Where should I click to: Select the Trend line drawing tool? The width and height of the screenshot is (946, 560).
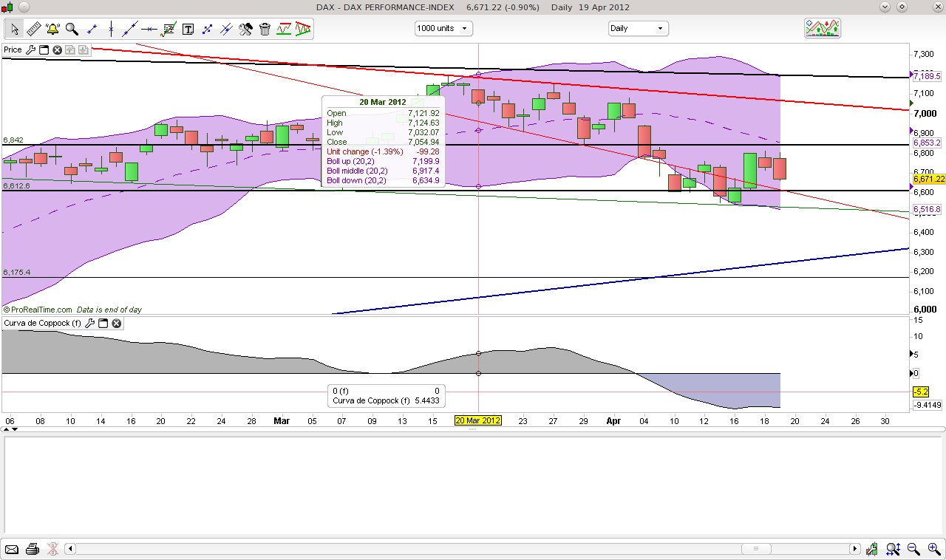(x=131, y=30)
